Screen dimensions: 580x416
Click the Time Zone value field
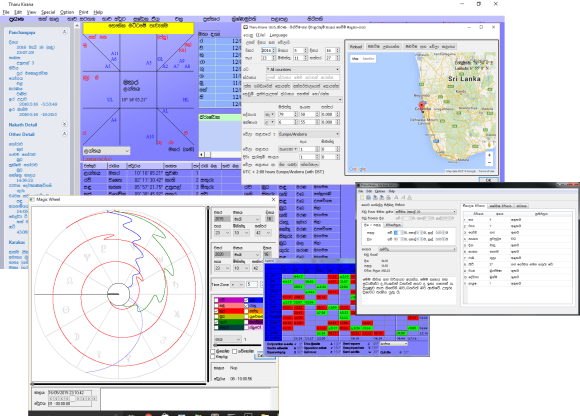[x=252, y=285]
